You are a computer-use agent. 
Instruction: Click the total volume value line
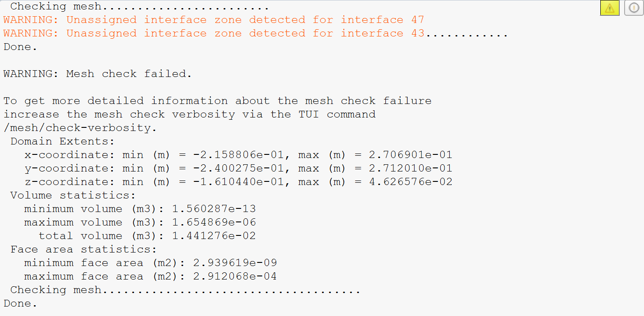pyautogui.click(x=147, y=236)
